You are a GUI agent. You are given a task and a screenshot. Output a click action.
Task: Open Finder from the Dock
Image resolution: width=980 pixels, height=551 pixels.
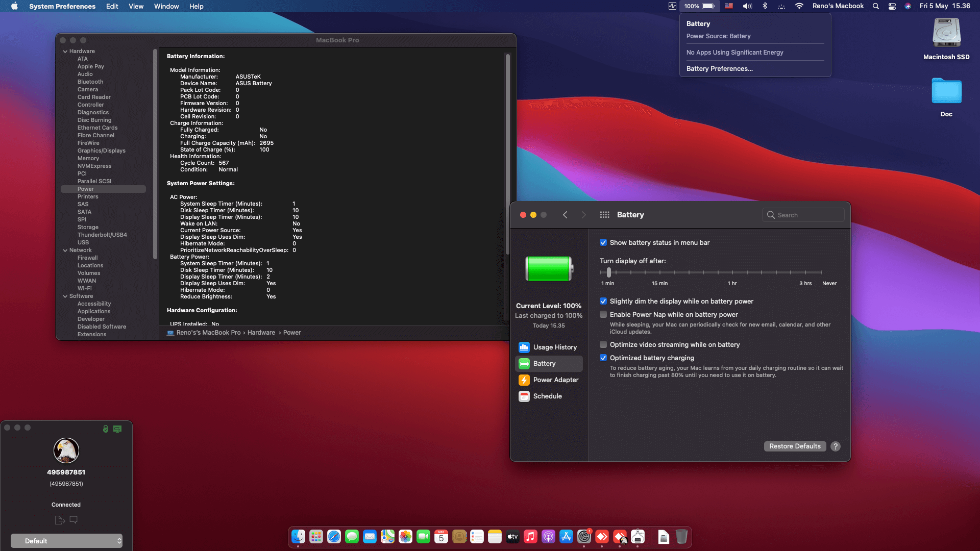[298, 537]
